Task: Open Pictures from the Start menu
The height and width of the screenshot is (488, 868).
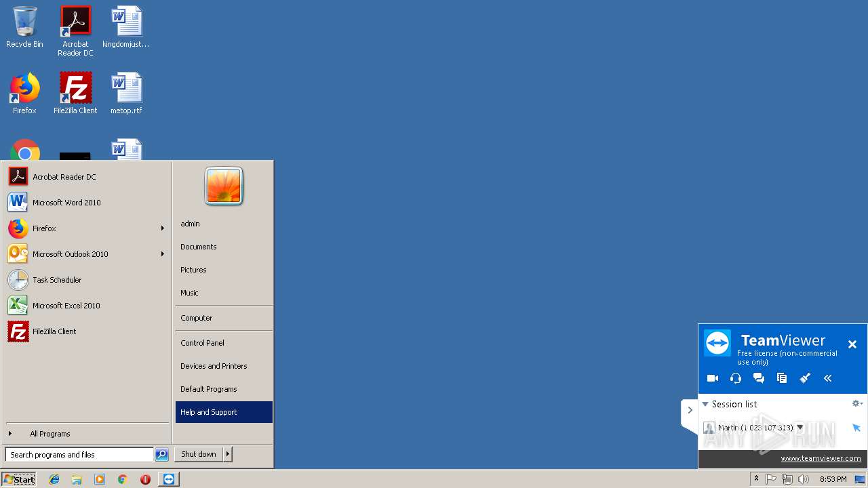Action: coord(224,270)
